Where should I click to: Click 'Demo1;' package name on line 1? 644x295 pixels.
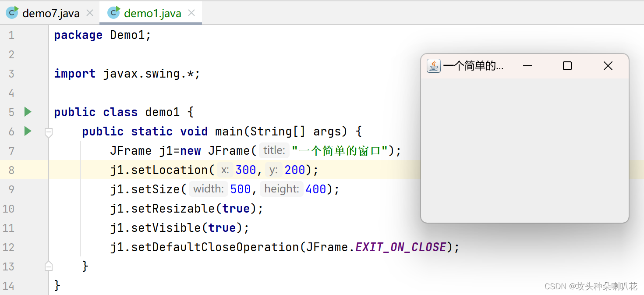pyautogui.click(x=131, y=35)
